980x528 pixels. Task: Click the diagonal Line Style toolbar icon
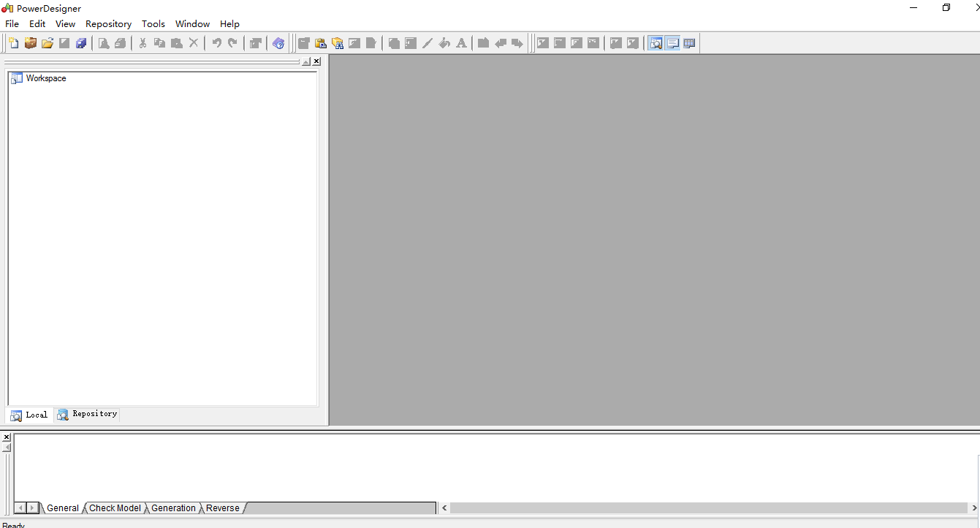[428, 43]
